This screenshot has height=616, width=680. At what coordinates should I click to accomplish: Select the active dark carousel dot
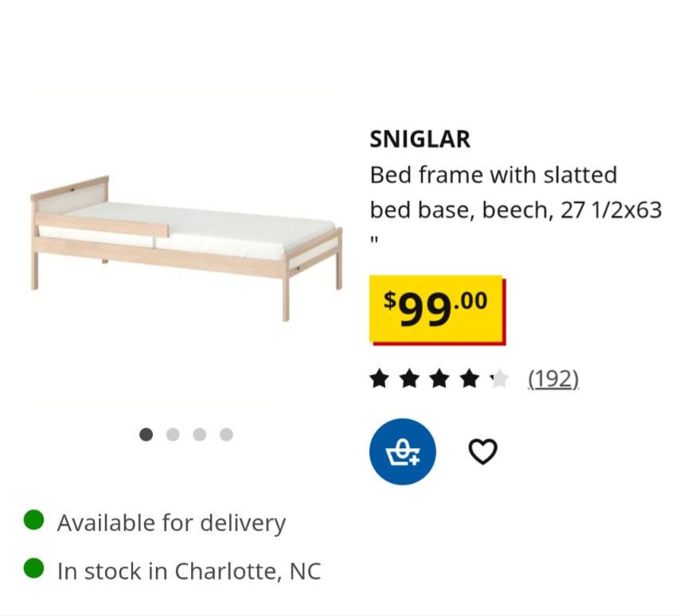pos(147,435)
